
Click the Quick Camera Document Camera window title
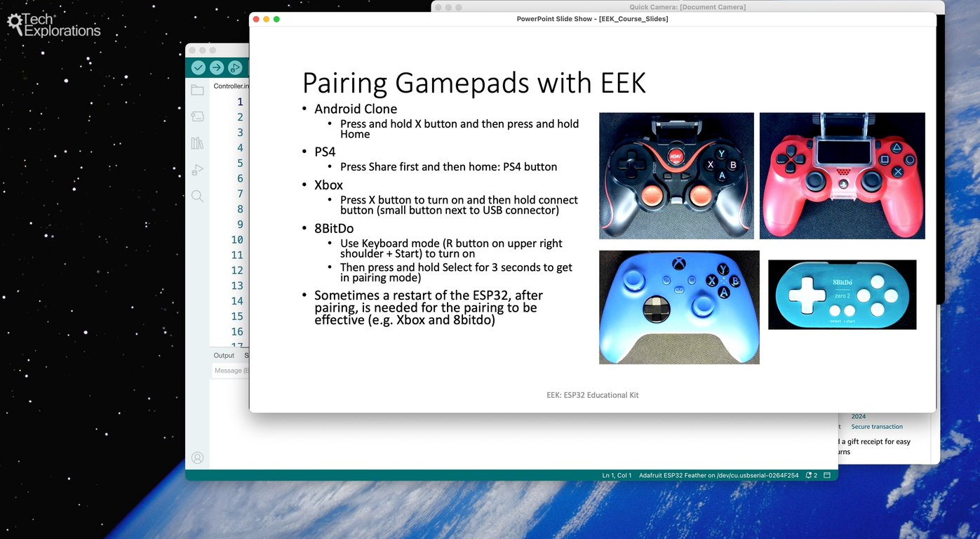687,7
